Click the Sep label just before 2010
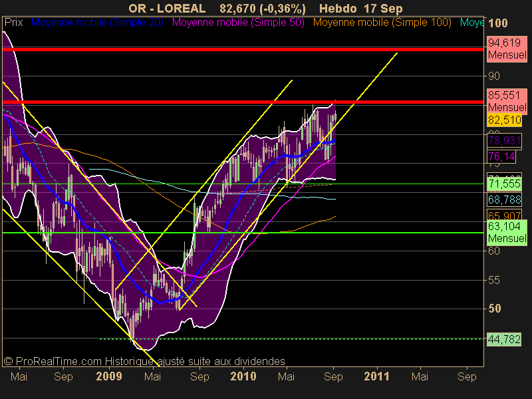The image size is (532, 399). click(199, 377)
